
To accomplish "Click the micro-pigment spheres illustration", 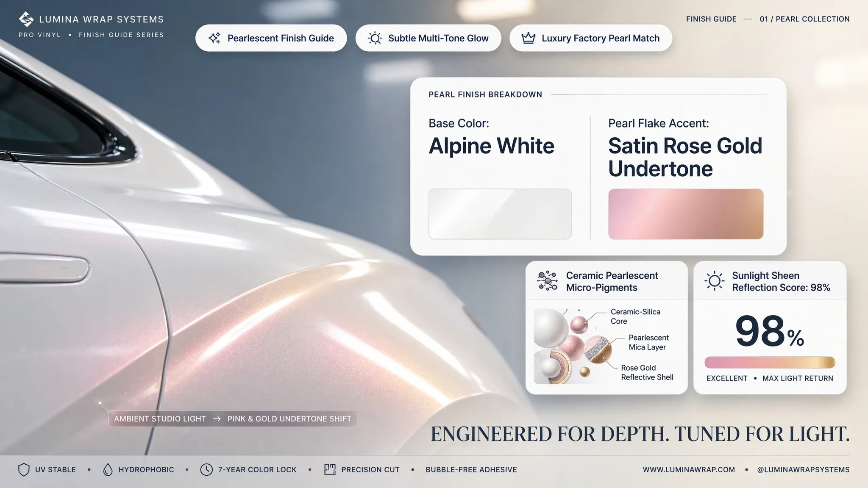I will pyautogui.click(x=573, y=346).
